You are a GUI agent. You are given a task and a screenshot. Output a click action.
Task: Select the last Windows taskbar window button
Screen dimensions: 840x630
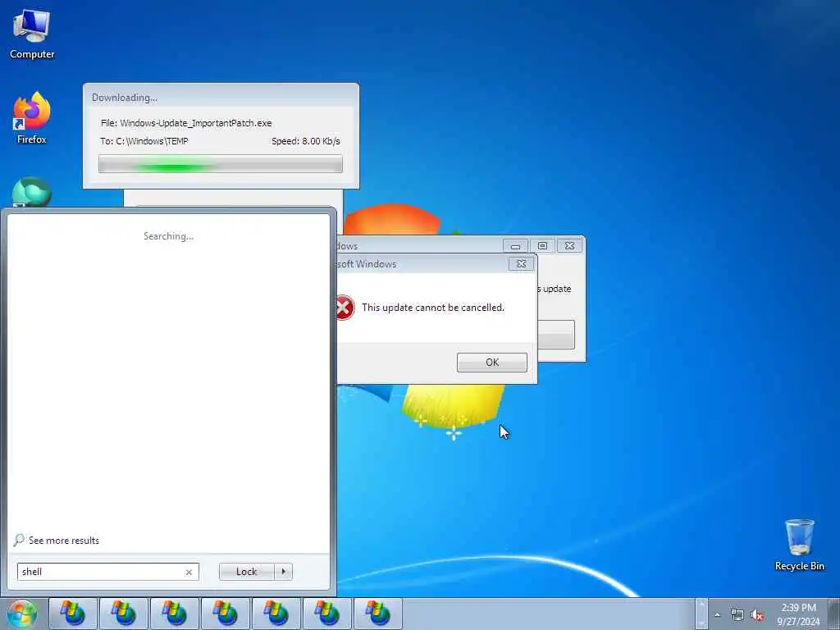(378, 614)
